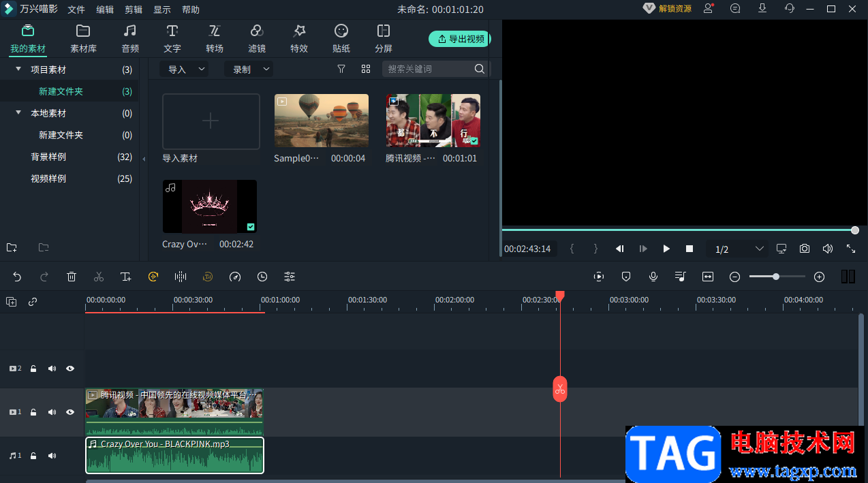This screenshot has width=868, height=483.
Task: Open the adjust sliders settings icon
Action: [x=290, y=277]
